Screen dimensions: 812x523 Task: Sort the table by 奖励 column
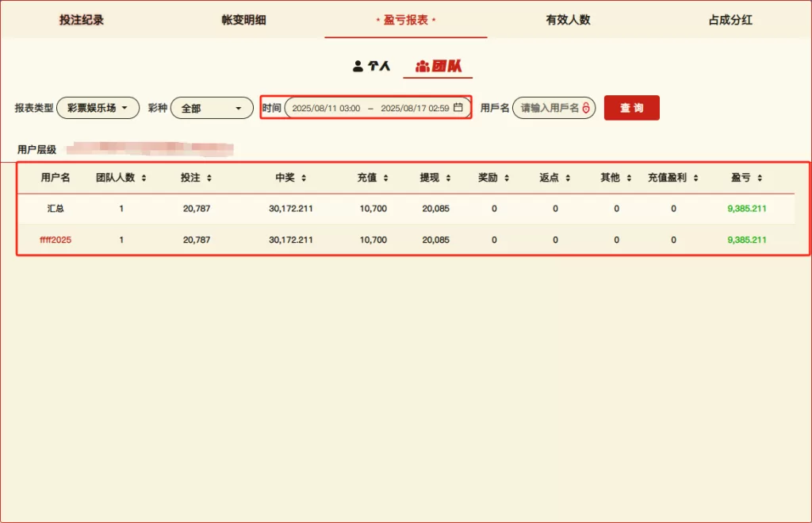(x=507, y=178)
